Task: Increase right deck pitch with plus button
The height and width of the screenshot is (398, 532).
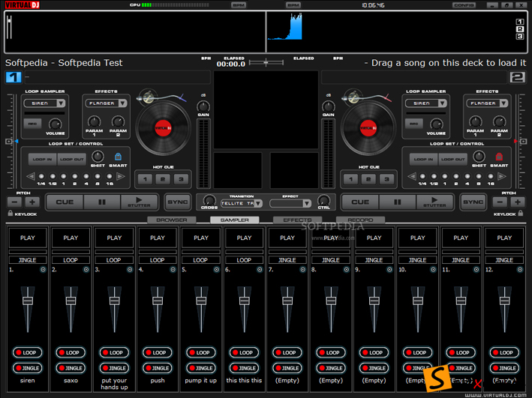Action: pos(518,202)
